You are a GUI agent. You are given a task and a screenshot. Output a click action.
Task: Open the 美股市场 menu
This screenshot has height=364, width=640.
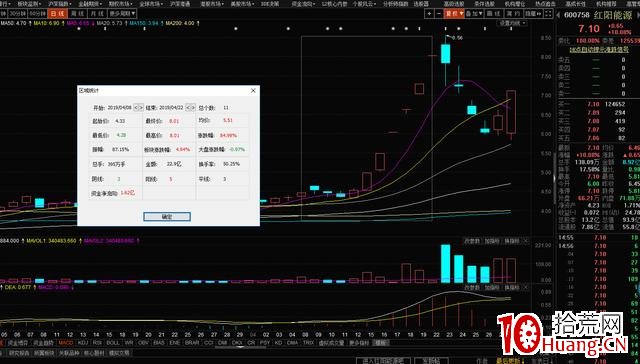(x=242, y=4)
